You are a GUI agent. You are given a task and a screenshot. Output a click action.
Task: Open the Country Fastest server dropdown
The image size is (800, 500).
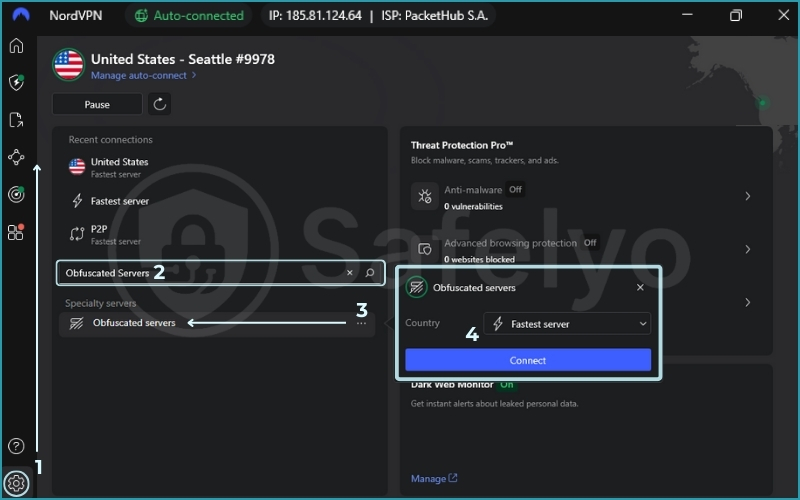[567, 324]
